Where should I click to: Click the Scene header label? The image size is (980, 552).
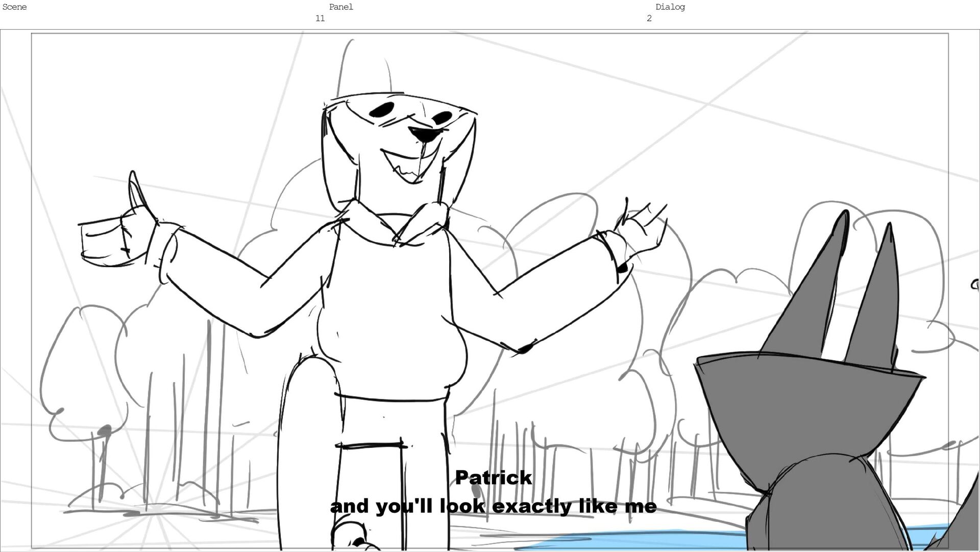coord(14,7)
